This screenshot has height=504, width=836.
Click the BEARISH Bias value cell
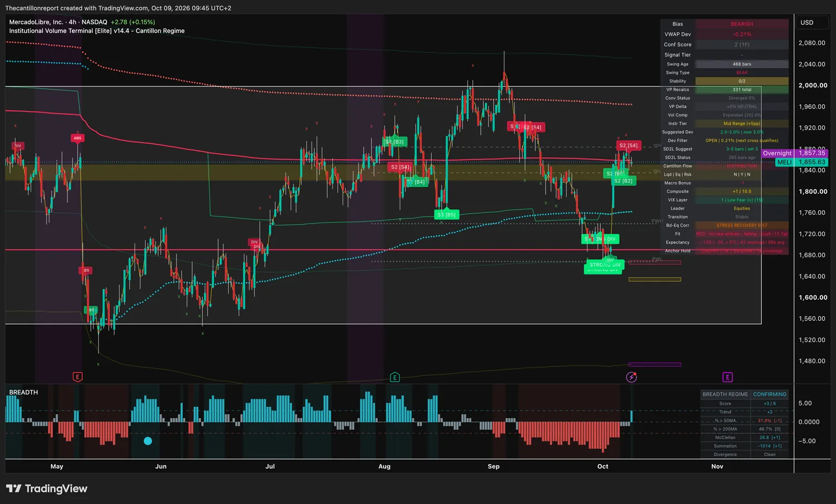742,24
